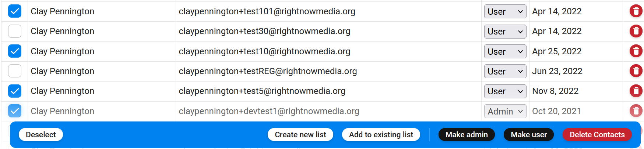The image size is (644, 149).
Task: Remove test10 contact with trash icon
Action: (636, 51)
